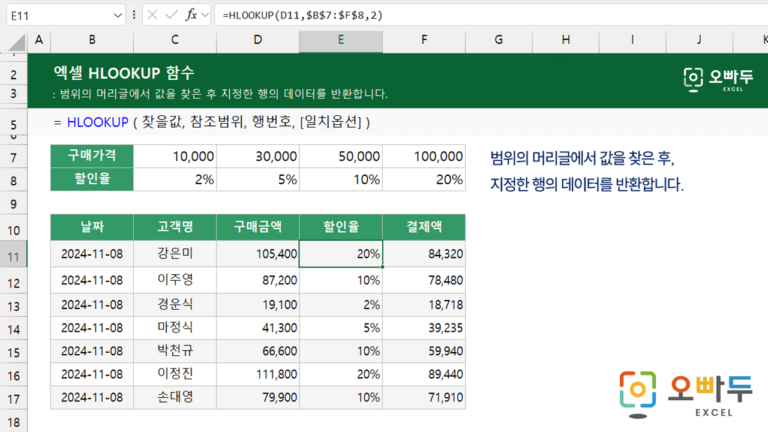Click the formula bar options dots handle
This screenshot has height=432, width=768.
click(x=134, y=15)
